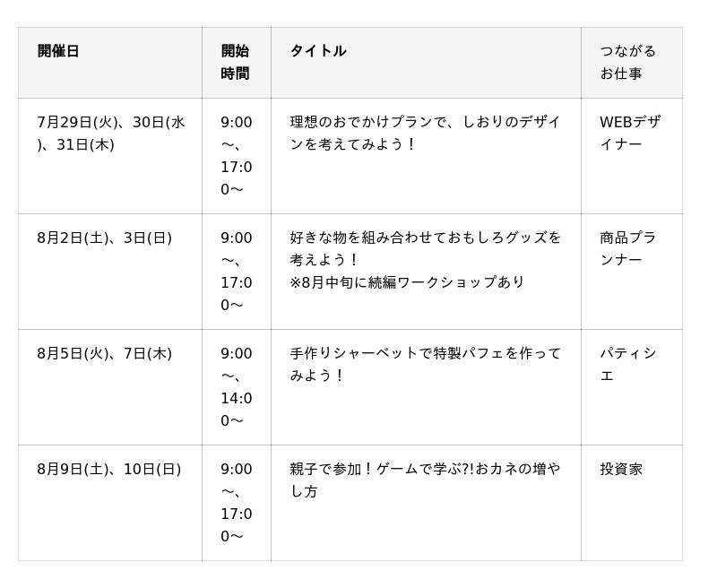Viewport: 717px width, 588px height.
Task: Select the しおりのデザイン workshop title
Action: click(x=425, y=133)
